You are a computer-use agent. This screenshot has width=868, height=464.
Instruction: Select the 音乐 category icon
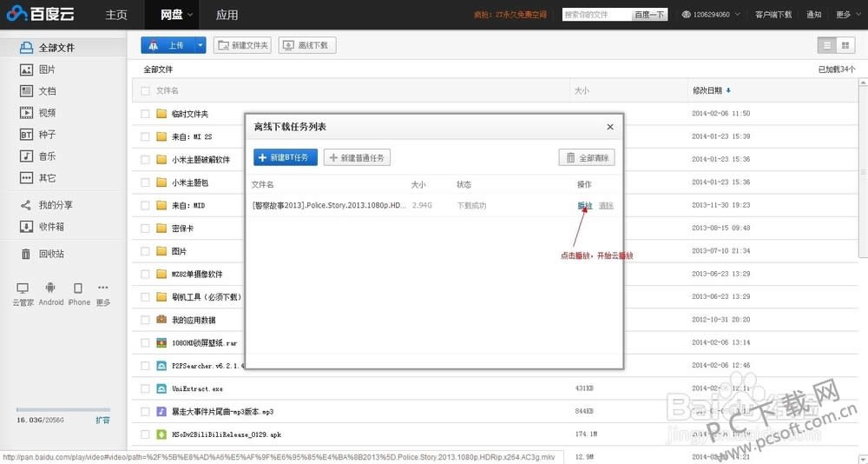26,156
